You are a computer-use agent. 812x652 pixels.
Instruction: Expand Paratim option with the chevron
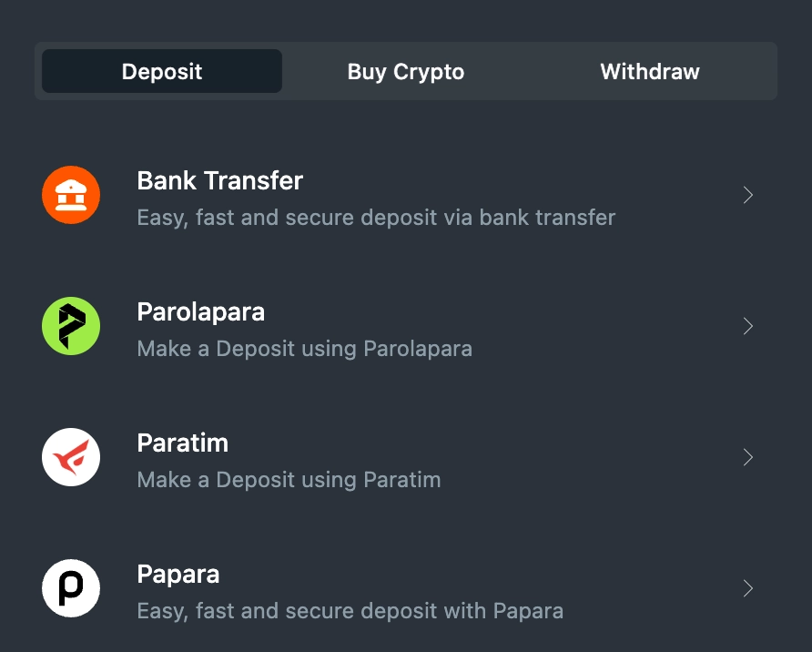click(747, 457)
